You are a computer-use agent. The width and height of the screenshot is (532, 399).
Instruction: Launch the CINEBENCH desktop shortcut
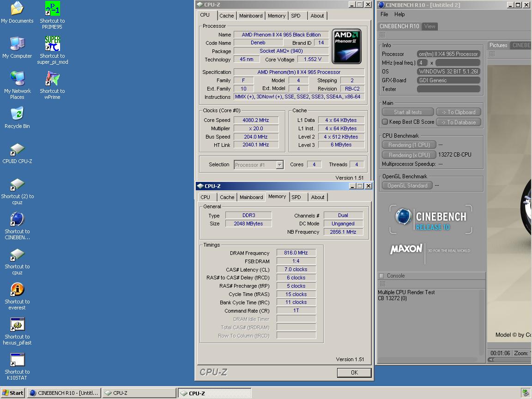click(x=17, y=220)
